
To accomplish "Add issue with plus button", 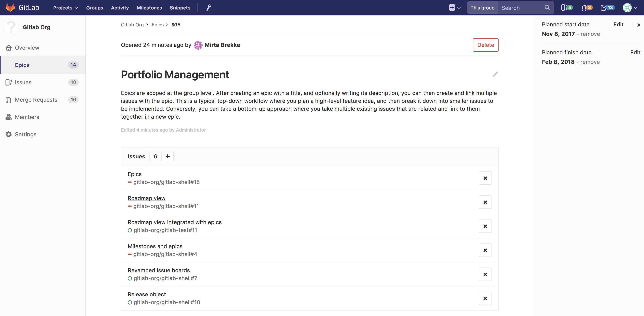I will [168, 156].
